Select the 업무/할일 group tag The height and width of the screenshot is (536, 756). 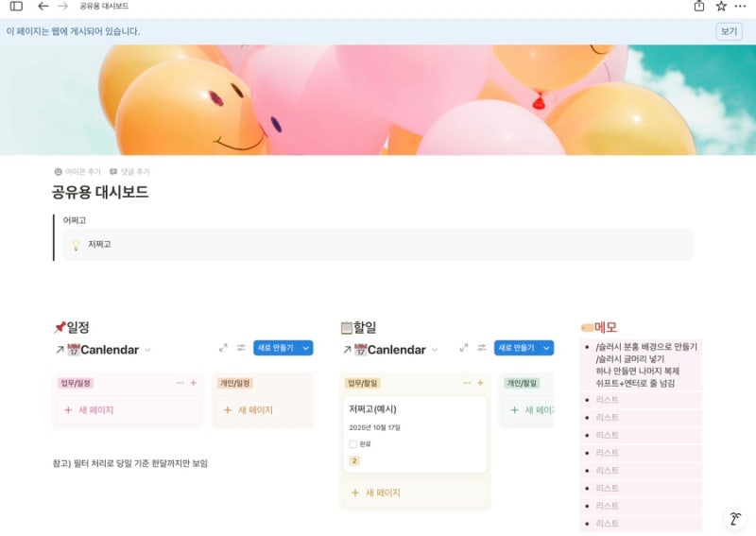363,383
